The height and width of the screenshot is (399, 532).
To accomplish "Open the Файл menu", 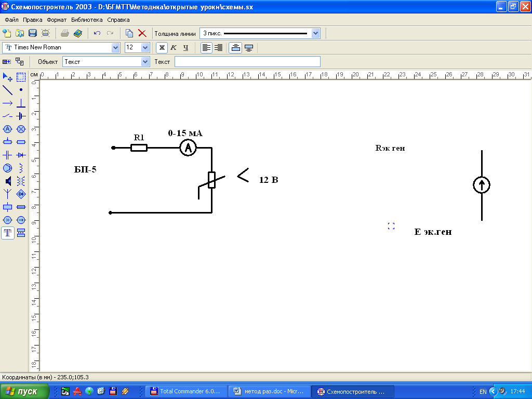I will [x=11, y=20].
